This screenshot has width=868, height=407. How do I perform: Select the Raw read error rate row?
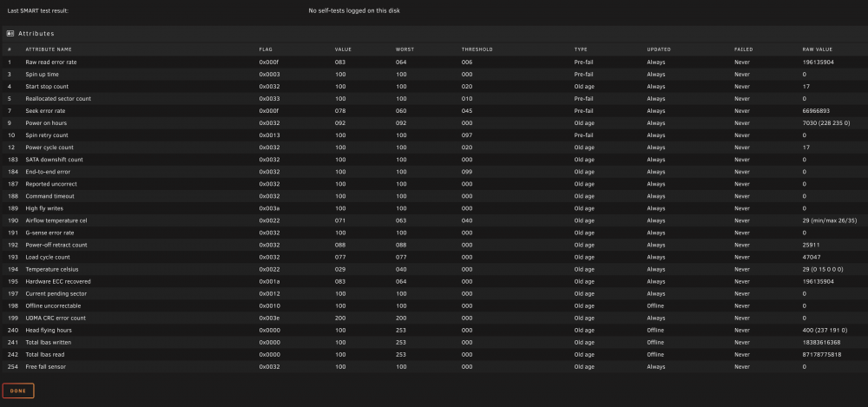click(434, 62)
